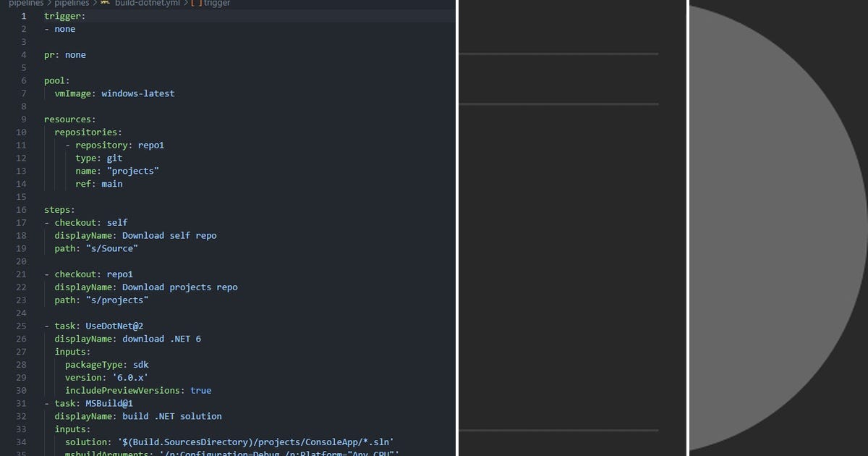The width and height of the screenshot is (868, 456).
Task: Click gutter line number 3
Action: [23, 42]
